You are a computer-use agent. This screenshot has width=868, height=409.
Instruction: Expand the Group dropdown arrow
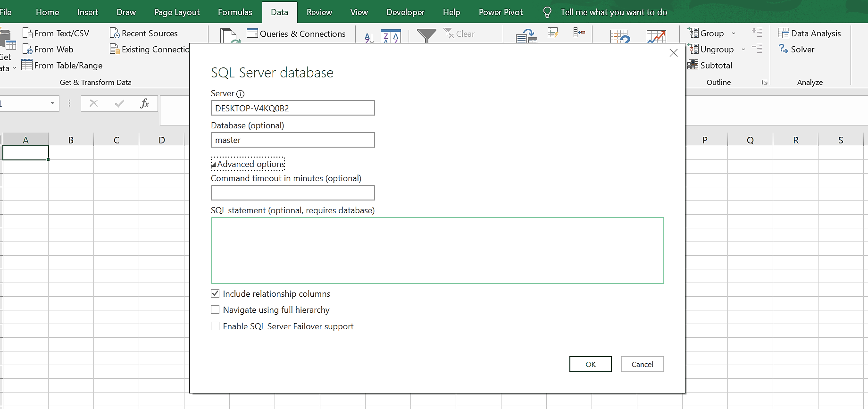click(x=734, y=33)
